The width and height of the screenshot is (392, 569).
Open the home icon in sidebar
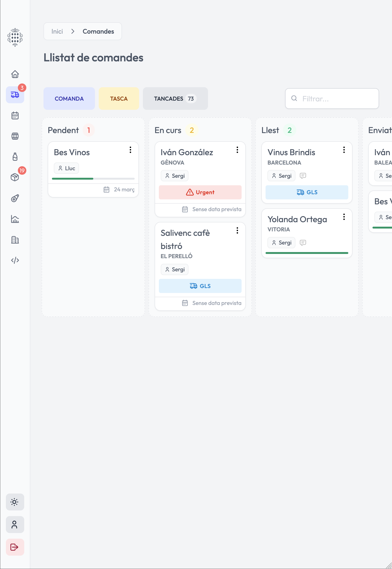click(x=15, y=74)
